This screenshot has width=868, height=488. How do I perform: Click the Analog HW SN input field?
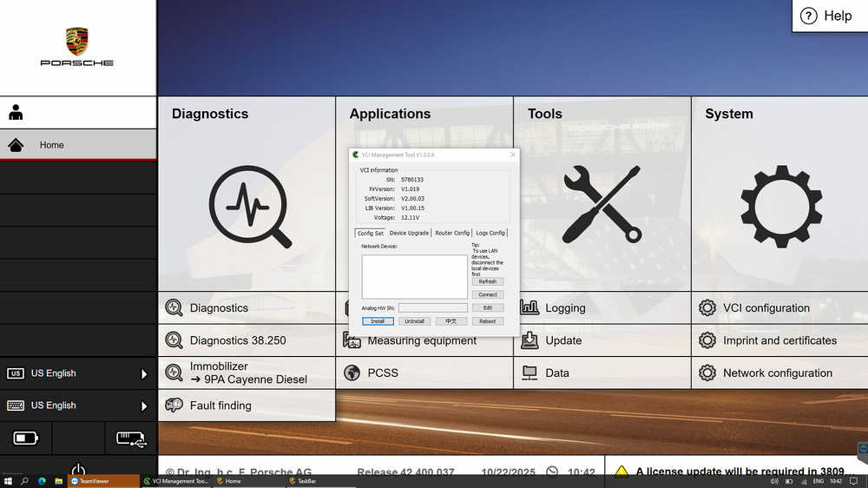432,307
